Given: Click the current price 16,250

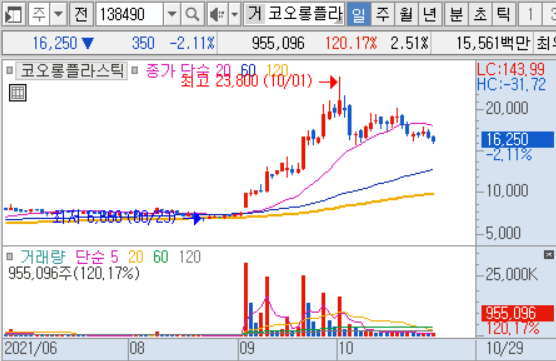Looking at the screenshot, I should pyautogui.click(x=55, y=44).
